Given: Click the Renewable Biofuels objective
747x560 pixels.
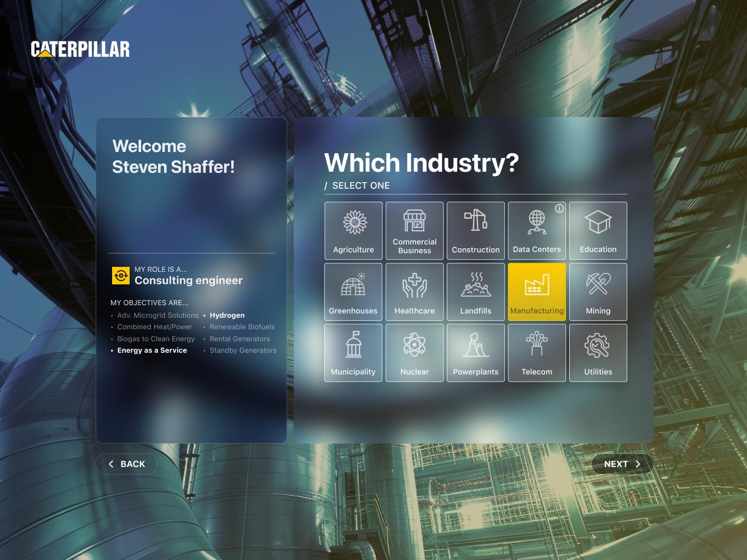Looking at the screenshot, I should tap(242, 327).
